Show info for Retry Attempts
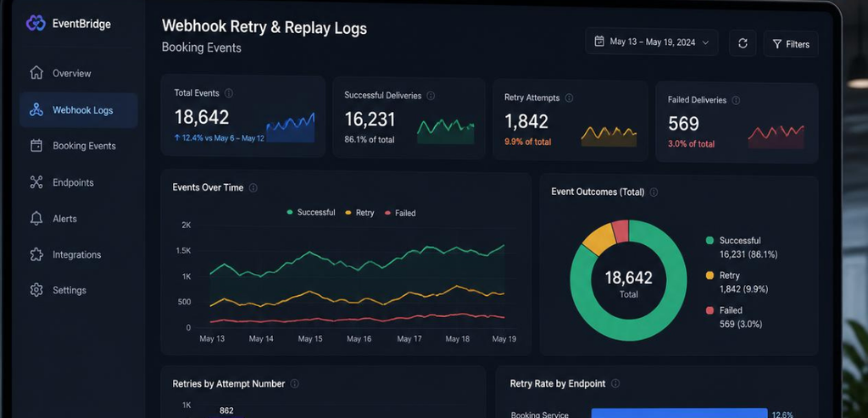 (x=569, y=98)
